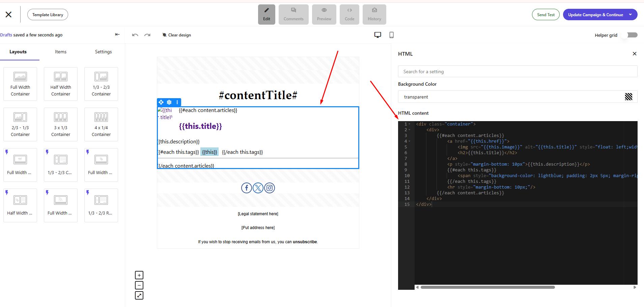Image resolution: width=644 pixels, height=307 pixels.
Task: Expand the Update Campaign dropdown arrow
Action: [630, 15]
